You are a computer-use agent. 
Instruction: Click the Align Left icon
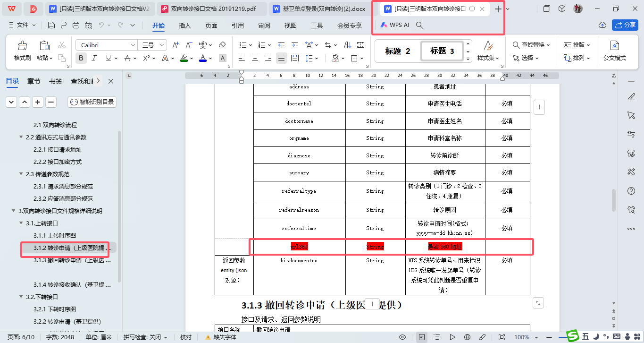[242, 58]
